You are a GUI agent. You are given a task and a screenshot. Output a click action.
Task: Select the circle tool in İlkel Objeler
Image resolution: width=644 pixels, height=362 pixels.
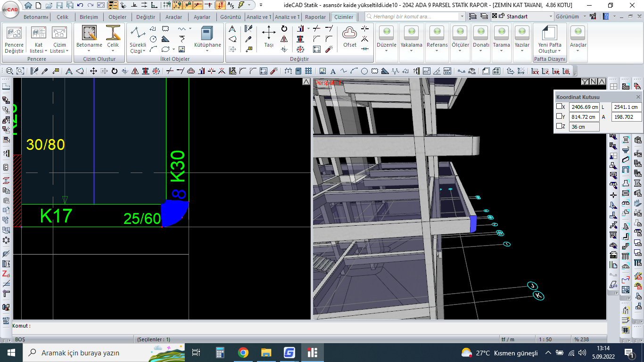coord(153,39)
